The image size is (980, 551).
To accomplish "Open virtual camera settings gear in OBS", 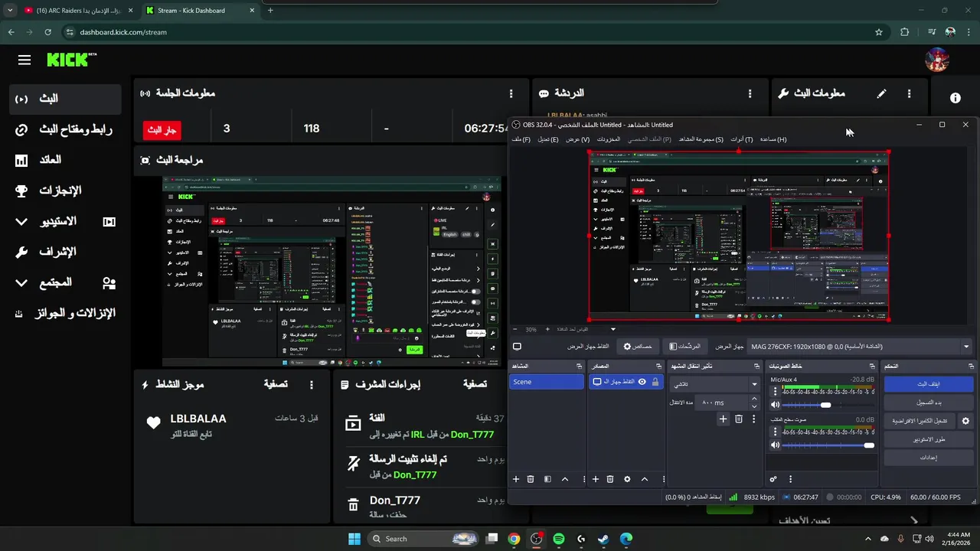I will [965, 421].
